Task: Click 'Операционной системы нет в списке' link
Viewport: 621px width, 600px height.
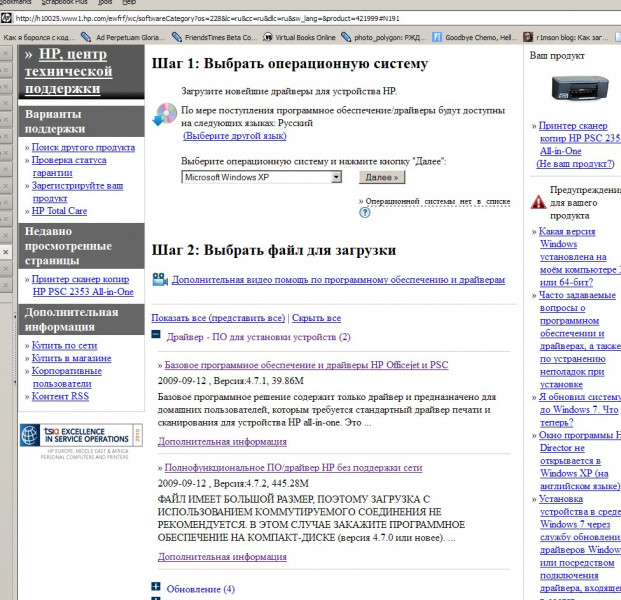Action: [x=438, y=201]
